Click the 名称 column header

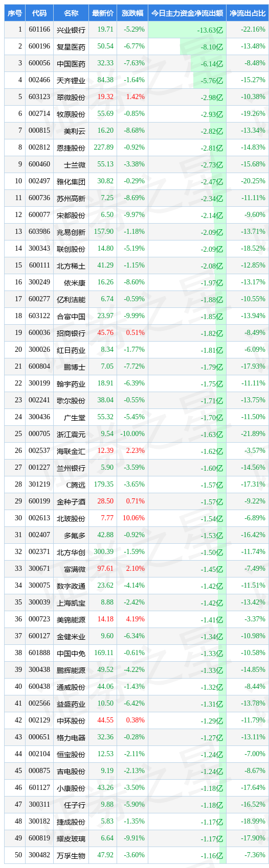pyautogui.click(x=71, y=13)
